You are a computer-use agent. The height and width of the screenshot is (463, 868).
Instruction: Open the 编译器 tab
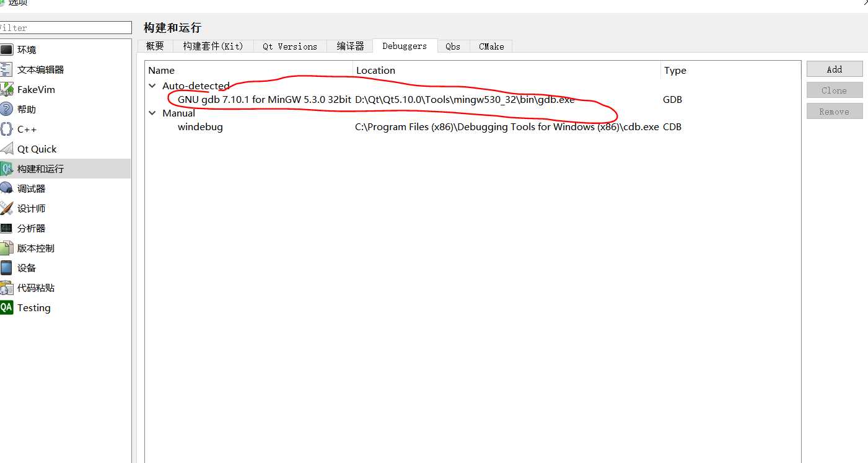coord(350,46)
